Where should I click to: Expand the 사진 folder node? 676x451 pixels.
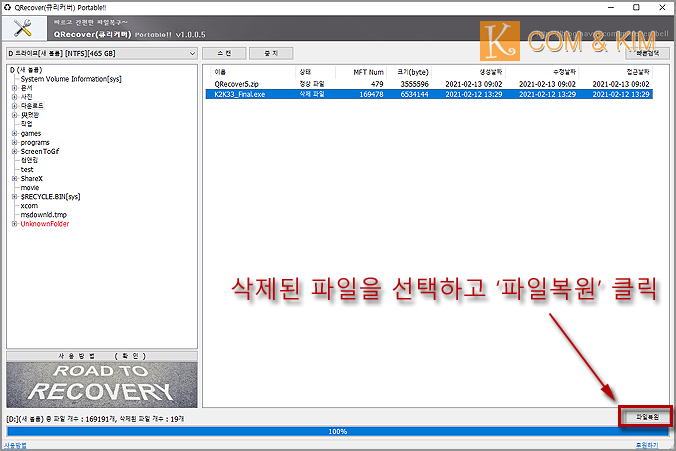[x=14, y=97]
